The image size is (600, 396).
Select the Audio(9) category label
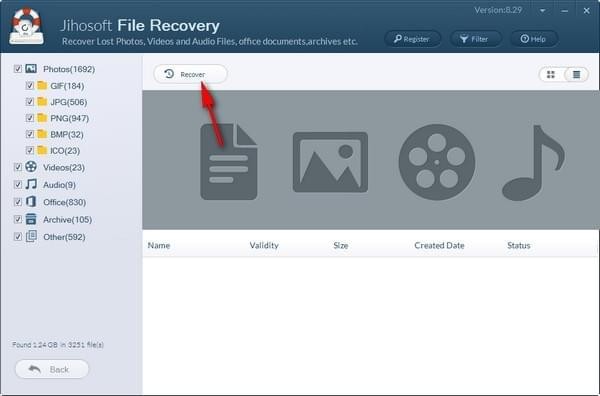(59, 185)
